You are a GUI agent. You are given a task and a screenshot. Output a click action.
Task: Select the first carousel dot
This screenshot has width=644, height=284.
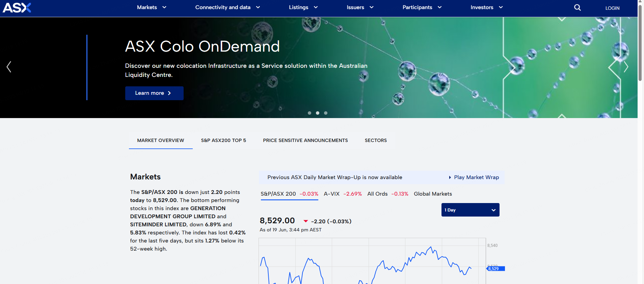[310, 113]
